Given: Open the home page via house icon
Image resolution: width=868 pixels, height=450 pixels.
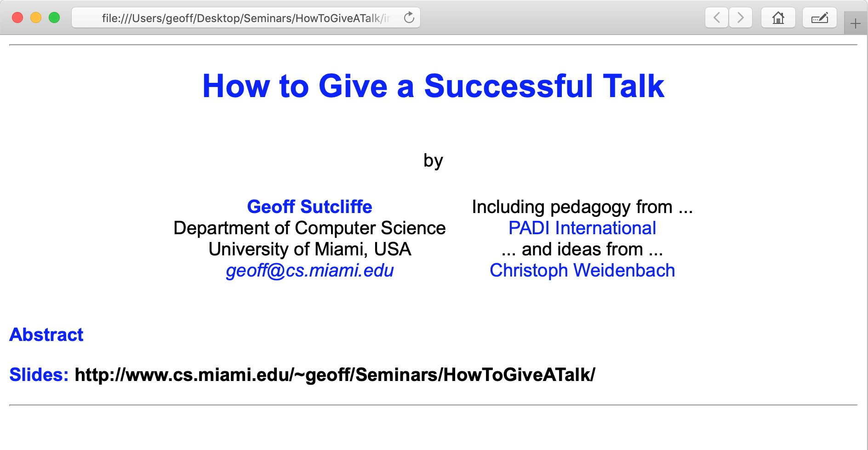Looking at the screenshot, I should coord(778,18).
